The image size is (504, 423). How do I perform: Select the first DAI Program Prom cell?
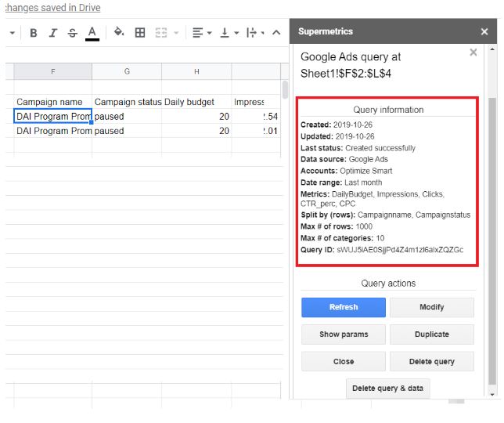point(52,116)
